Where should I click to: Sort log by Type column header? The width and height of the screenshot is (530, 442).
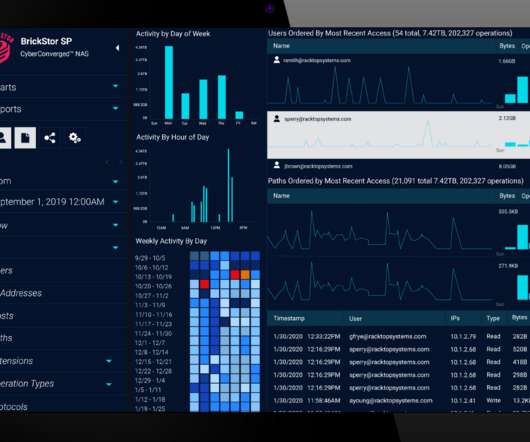point(493,318)
